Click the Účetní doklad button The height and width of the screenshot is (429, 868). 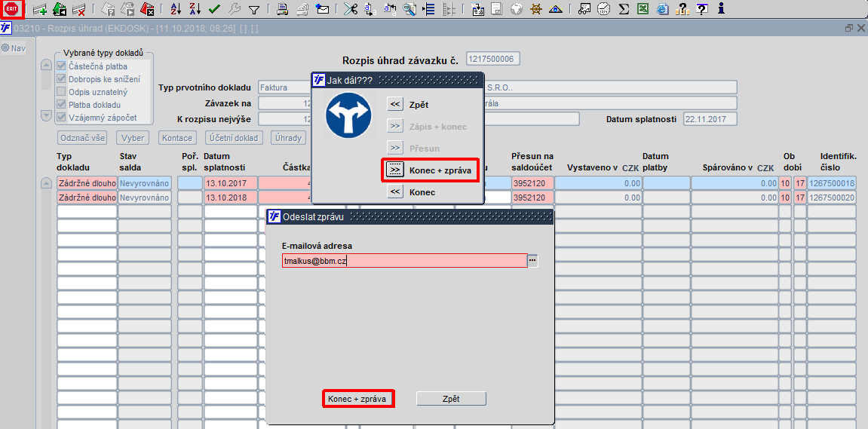(233, 138)
